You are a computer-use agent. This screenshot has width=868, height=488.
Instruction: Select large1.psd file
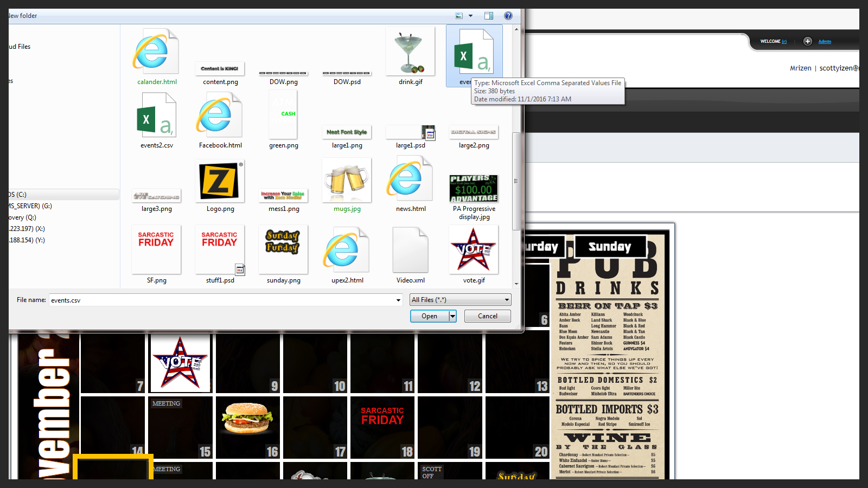(410, 132)
